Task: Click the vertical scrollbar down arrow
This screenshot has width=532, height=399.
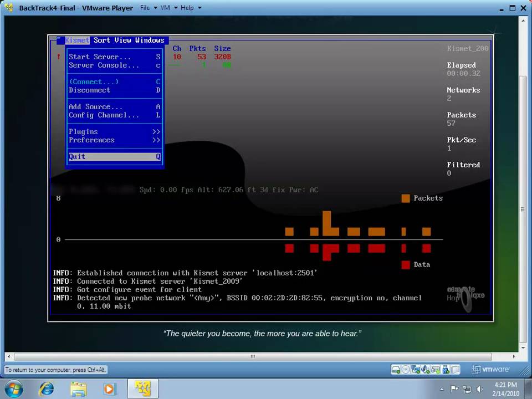Action: click(x=523, y=348)
